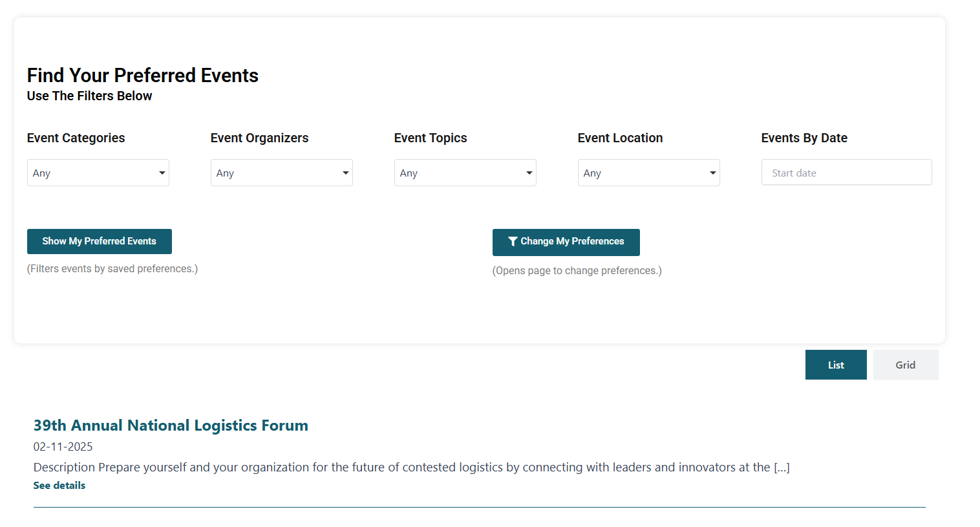Click the Start date input field

[x=846, y=173]
